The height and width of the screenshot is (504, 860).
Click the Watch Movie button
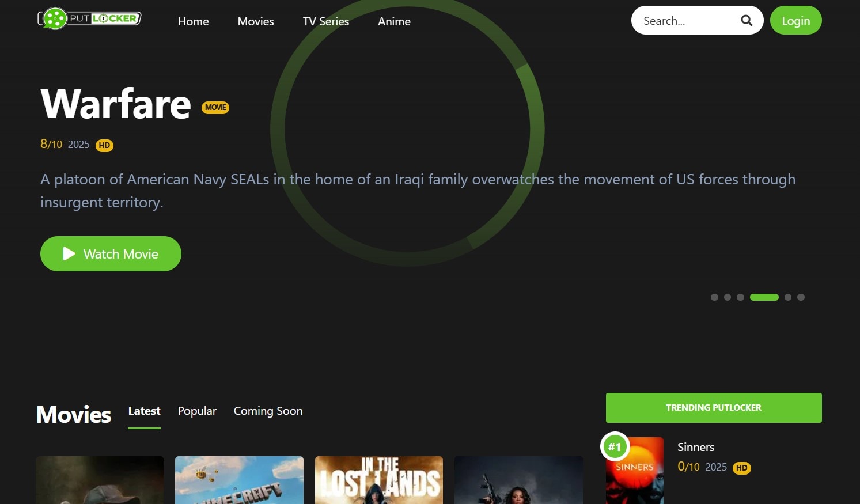pyautogui.click(x=111, y=253)
